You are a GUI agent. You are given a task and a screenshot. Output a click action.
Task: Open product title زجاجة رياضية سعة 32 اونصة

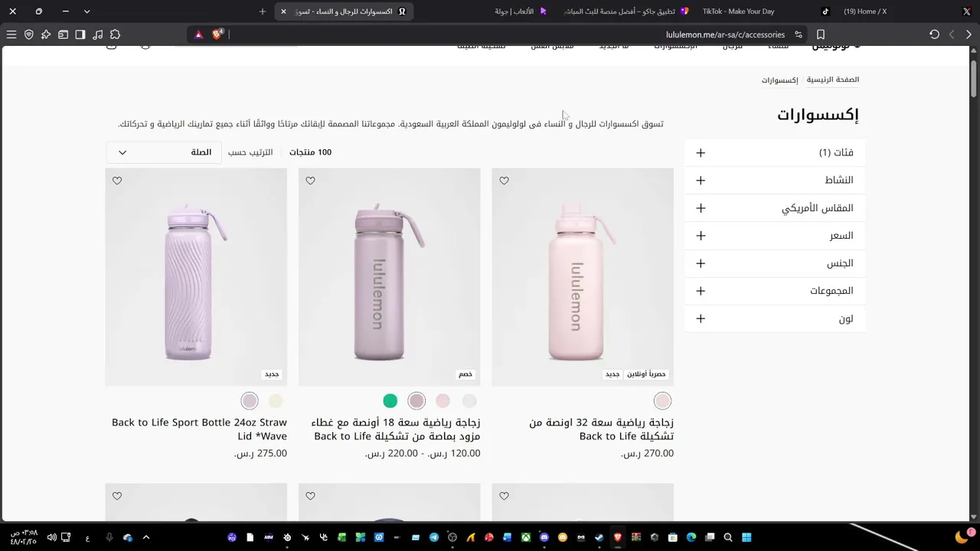point(601,429)
